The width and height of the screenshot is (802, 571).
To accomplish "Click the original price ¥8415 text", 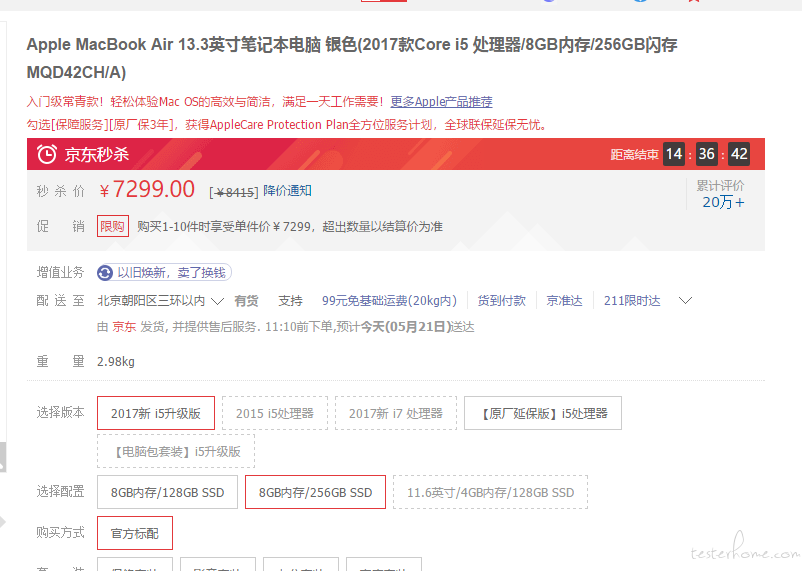I will tap(234, 192).
